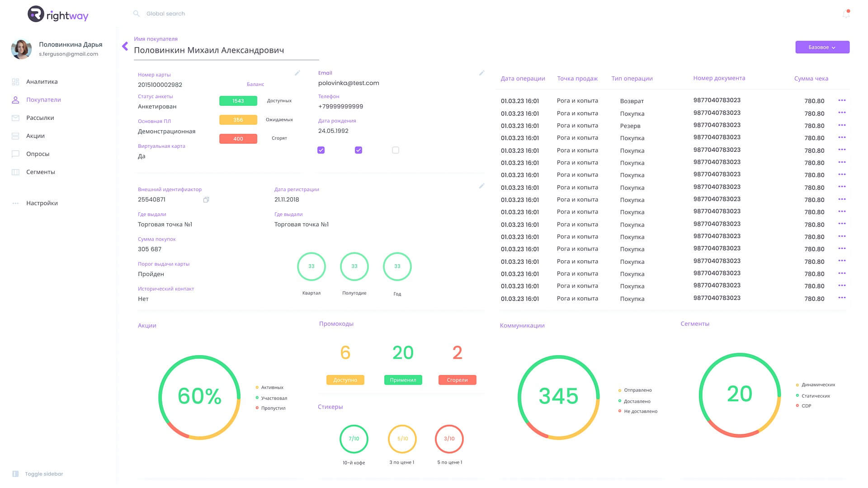Click the Toggle sidebar icon
Viewport: 868px width, 488px height.
tap(15, 474)
